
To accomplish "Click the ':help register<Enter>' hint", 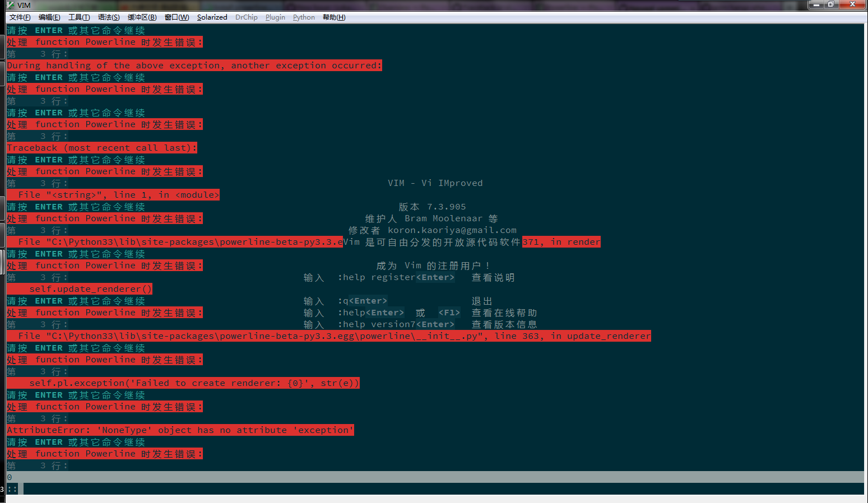I will point(396,277).
